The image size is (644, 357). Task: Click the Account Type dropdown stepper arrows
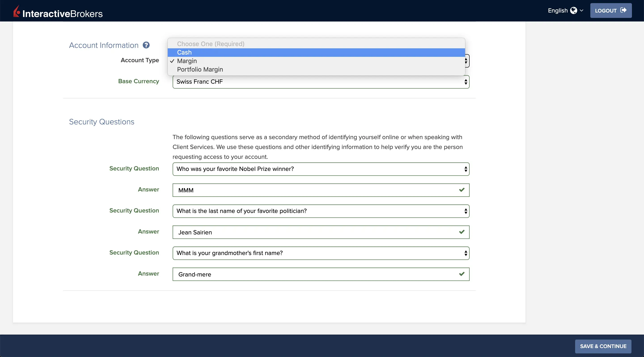point(466,61)
